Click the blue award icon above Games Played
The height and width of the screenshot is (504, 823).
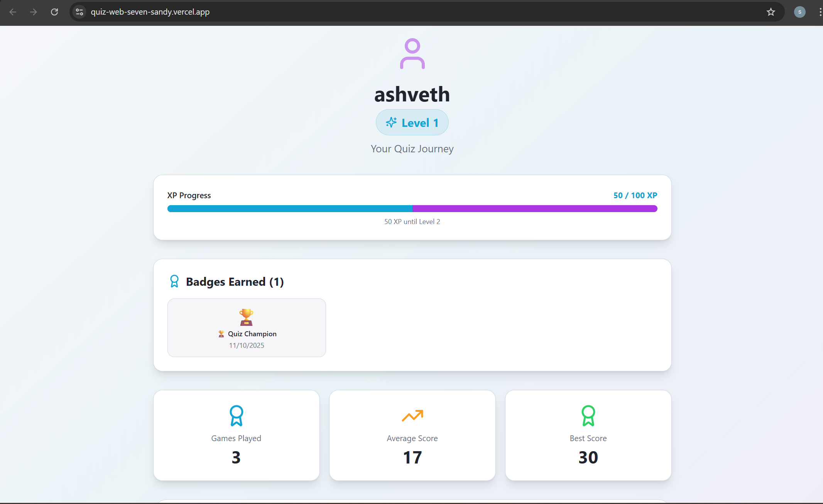[236, 415]
